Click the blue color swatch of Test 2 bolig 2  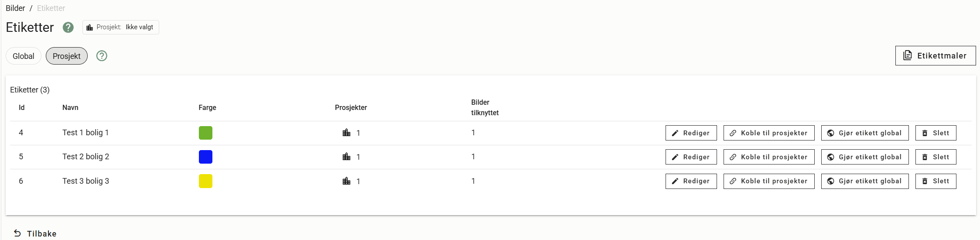click(205, 157)
